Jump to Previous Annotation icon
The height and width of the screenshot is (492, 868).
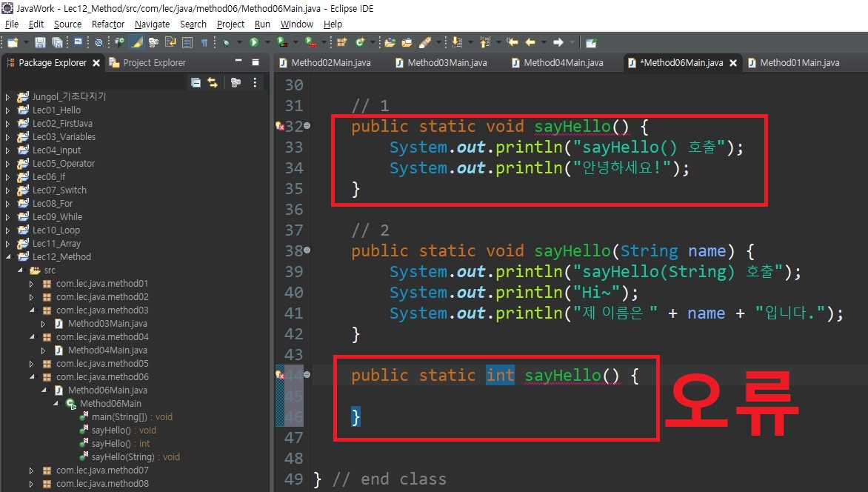(485, 43)
